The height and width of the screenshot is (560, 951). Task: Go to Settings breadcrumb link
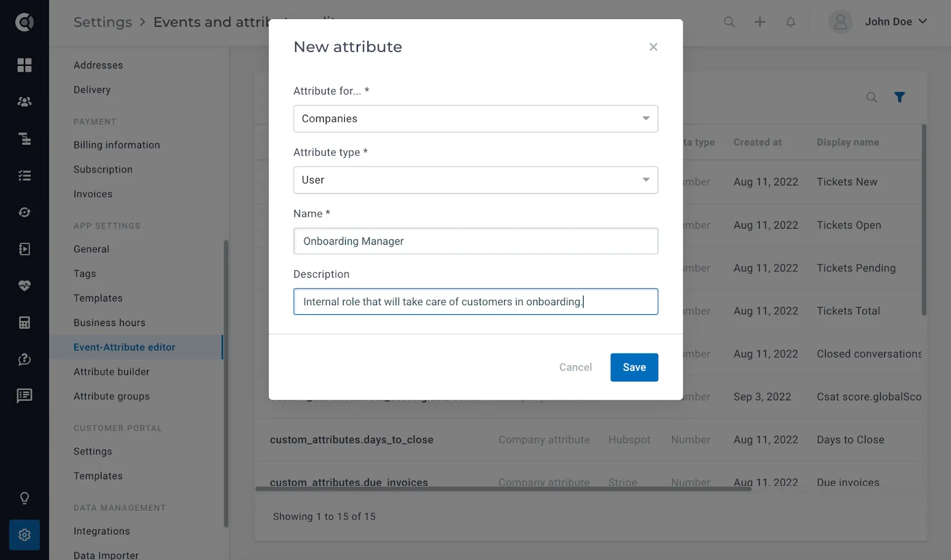coord(103,22)
